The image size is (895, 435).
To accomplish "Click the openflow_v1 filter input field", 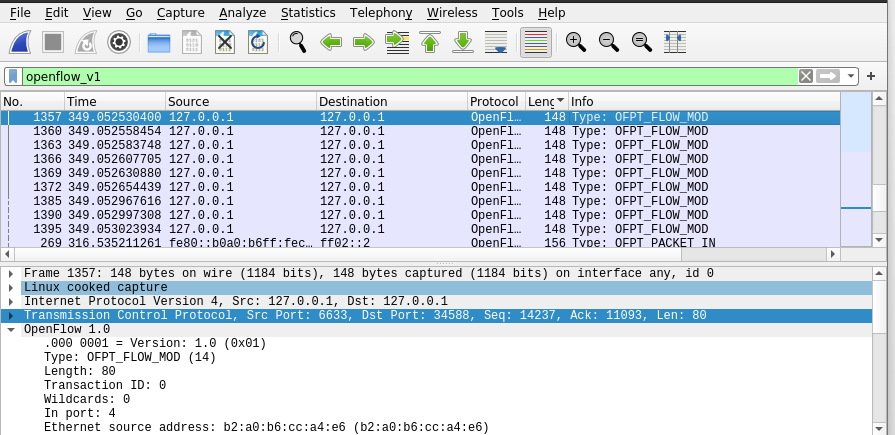I will (x=400, y=76).
